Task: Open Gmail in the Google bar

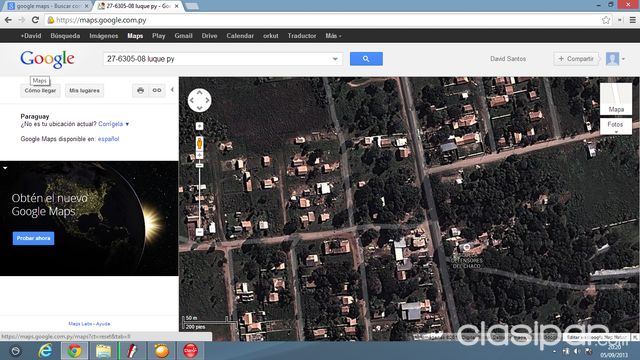Action: 183,36
